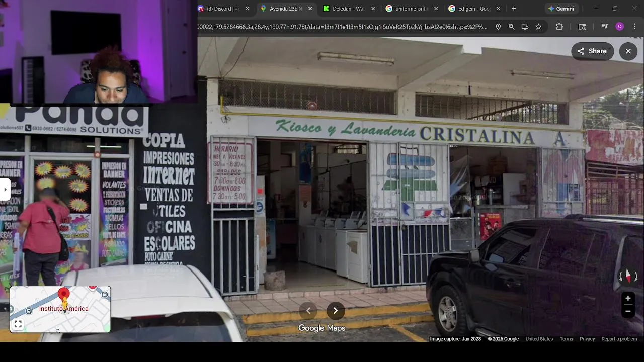Open the 'ed gein' Google search tab
Screen dimensions: 644x362
pyautogui.click(x=474, y=9)
